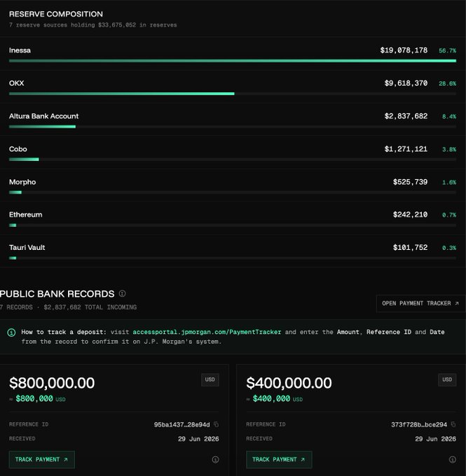Track payment for the $400,000.00 record
The image size is (466, 476).
click(279, 460)
